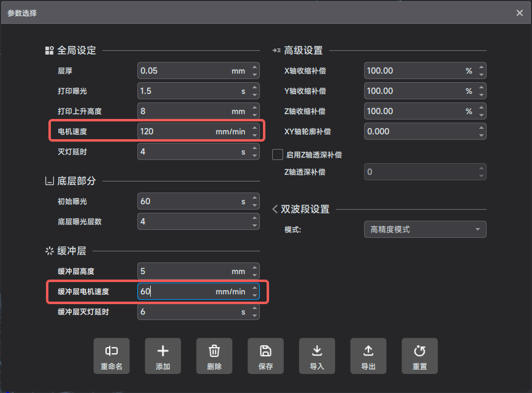Increase 初始曝光 with its up arrow

tap(255, 197)
